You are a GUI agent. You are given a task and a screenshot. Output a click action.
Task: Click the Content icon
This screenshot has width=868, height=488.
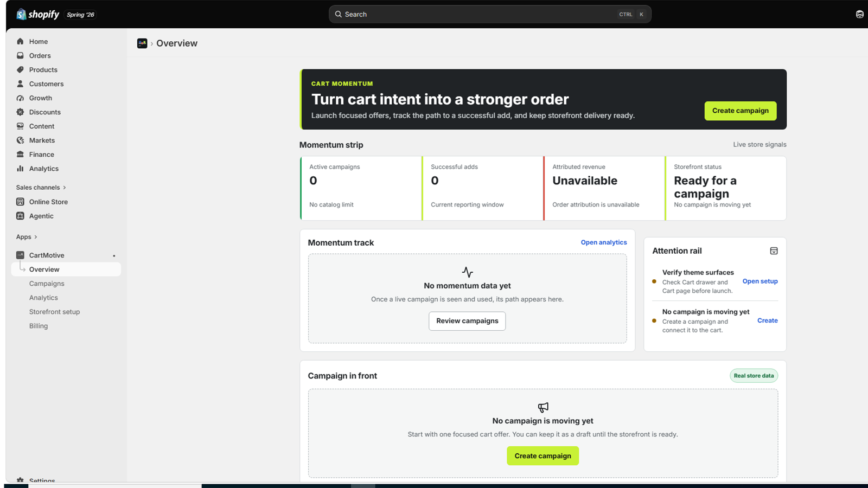click(20, 126)
